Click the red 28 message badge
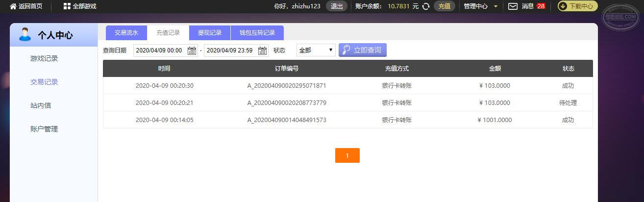 541,6
